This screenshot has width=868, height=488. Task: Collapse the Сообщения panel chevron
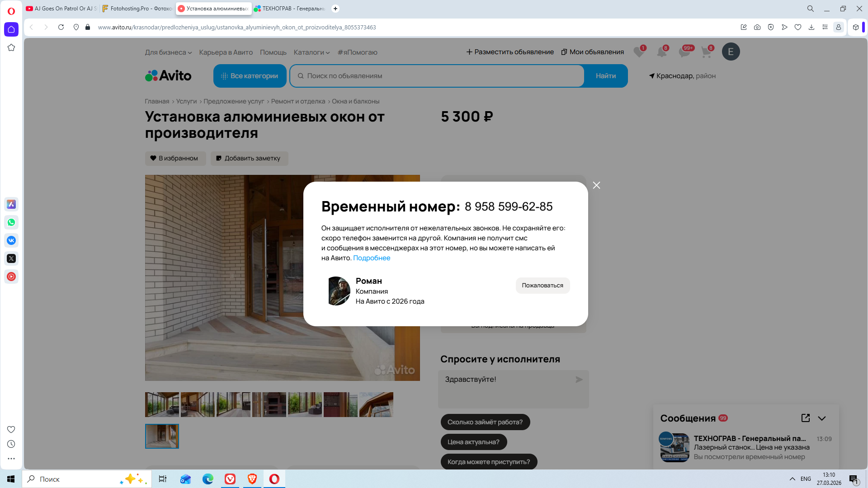tap(822, 418)
